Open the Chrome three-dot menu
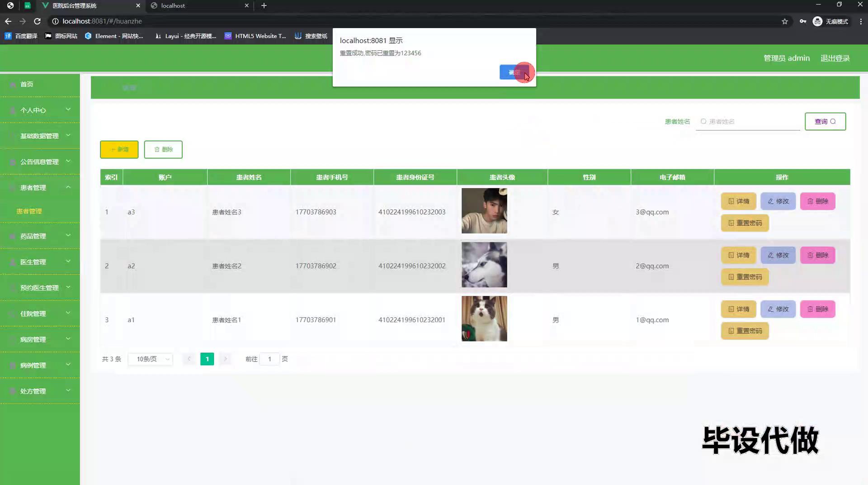Image resolution: width=868 pixels, height=485 pixels. click(861, 21)
